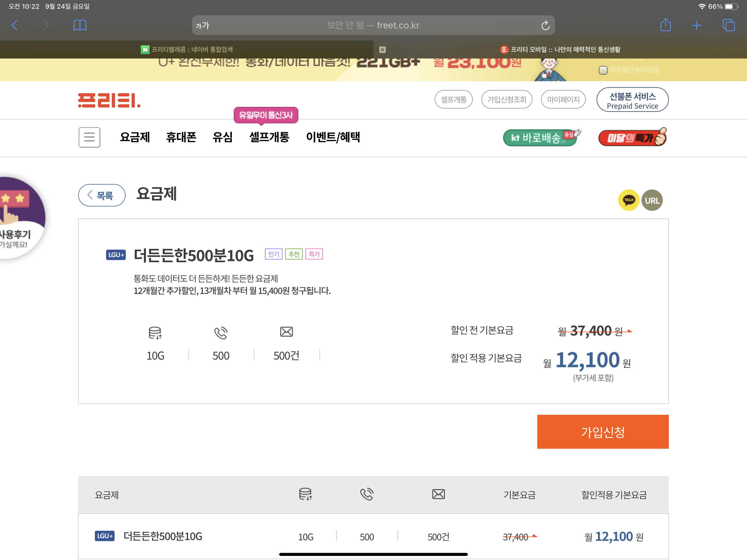Select 휴대폰 menu item
Viewport: 747px width, 560px height.
coord(181,137)
